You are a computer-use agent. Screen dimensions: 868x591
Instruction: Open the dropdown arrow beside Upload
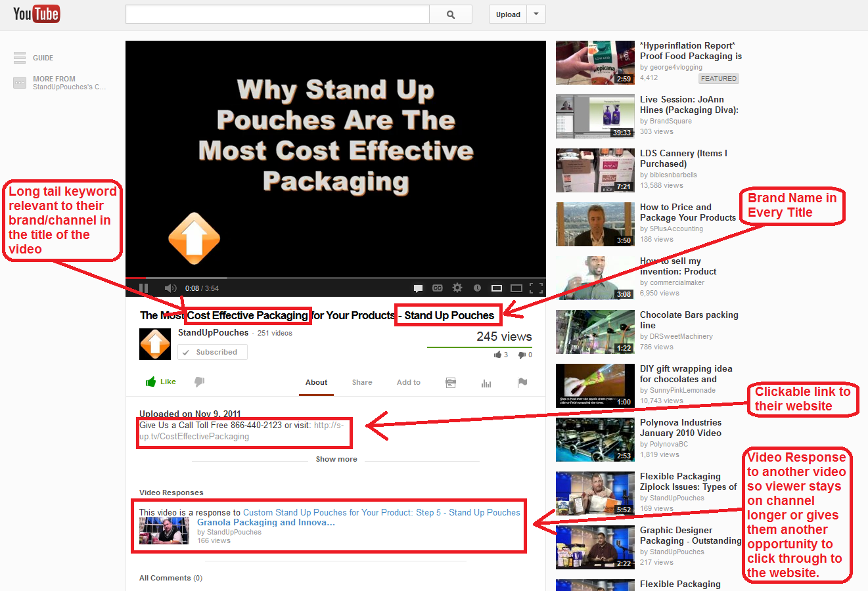536,14
